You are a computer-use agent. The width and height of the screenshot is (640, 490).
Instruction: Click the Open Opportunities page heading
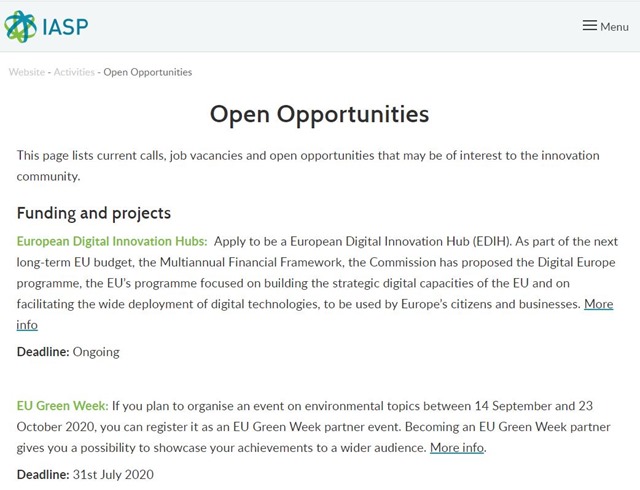(320, 114)
